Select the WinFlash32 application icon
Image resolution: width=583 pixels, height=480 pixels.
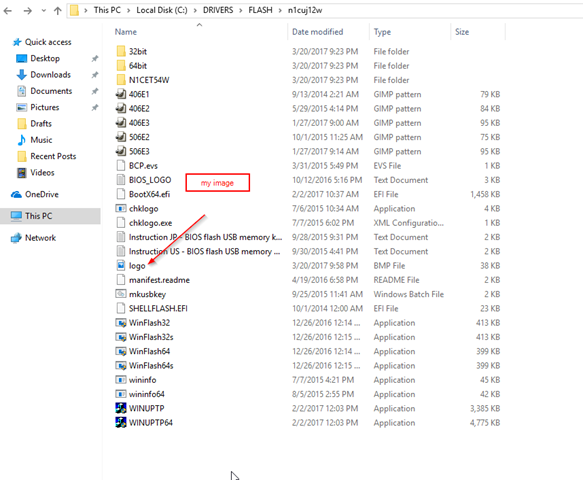point(121,323)
